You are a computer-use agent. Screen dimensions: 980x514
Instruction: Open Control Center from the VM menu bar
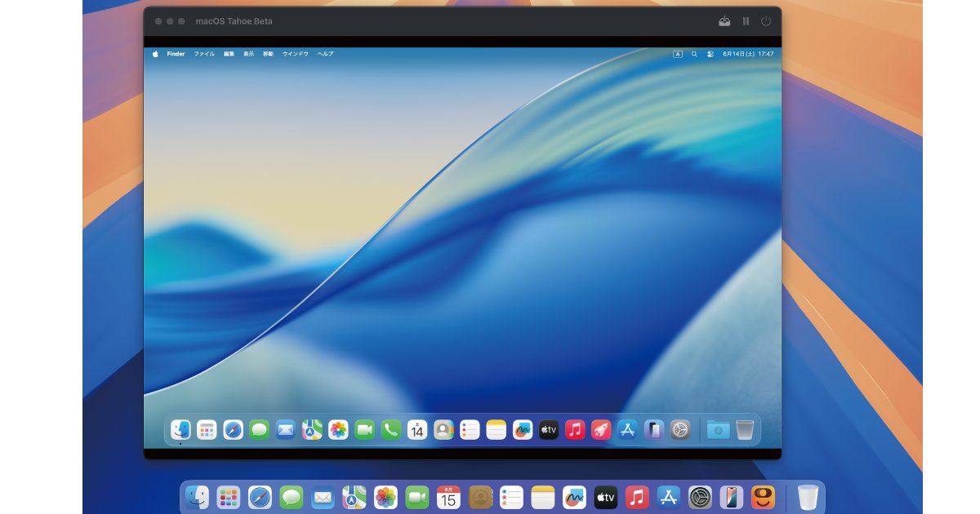point(710,54)
